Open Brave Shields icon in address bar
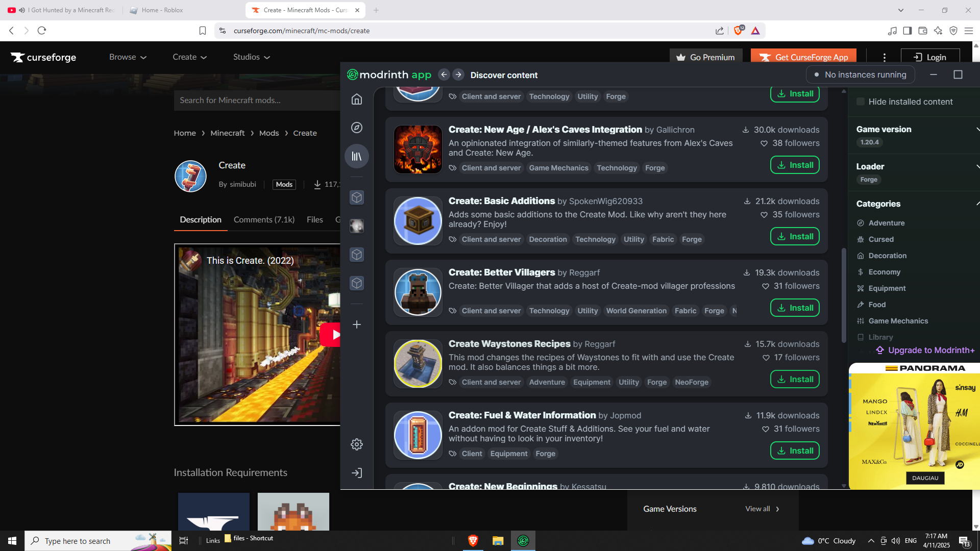Screen dimensions: 980x551 click(x=738, y=31)
